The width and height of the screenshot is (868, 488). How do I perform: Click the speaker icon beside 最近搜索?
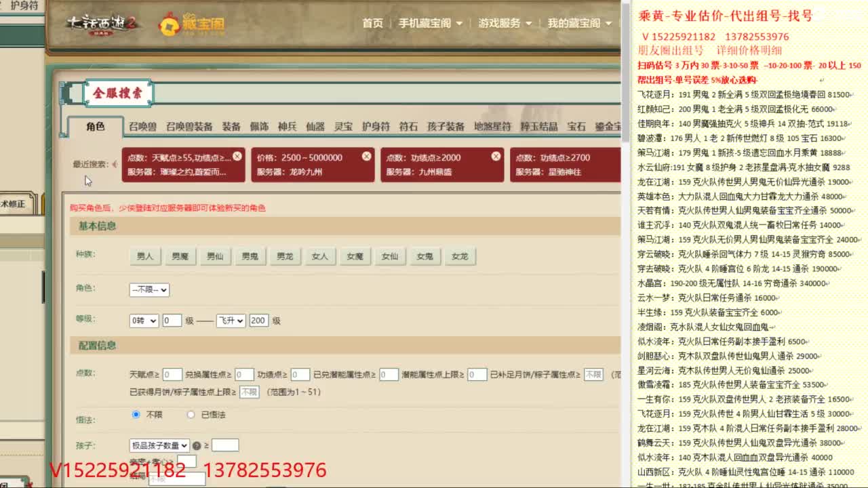click(115, 164)
